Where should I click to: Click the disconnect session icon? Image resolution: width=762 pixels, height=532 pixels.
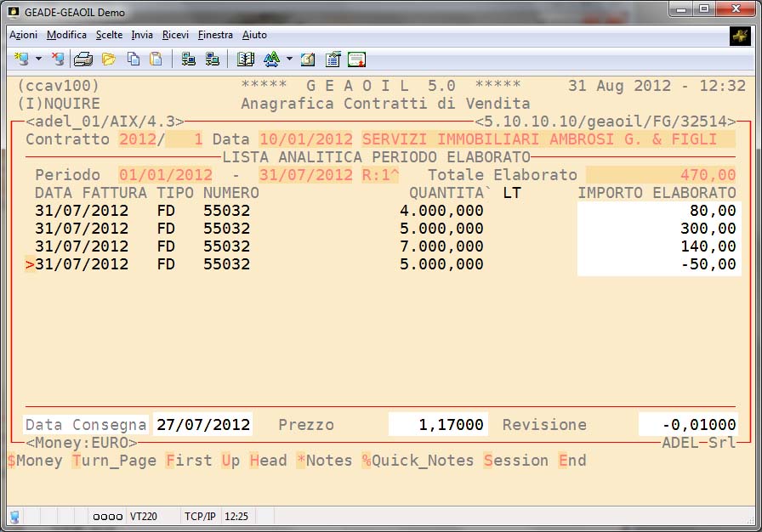pos(57,59)
